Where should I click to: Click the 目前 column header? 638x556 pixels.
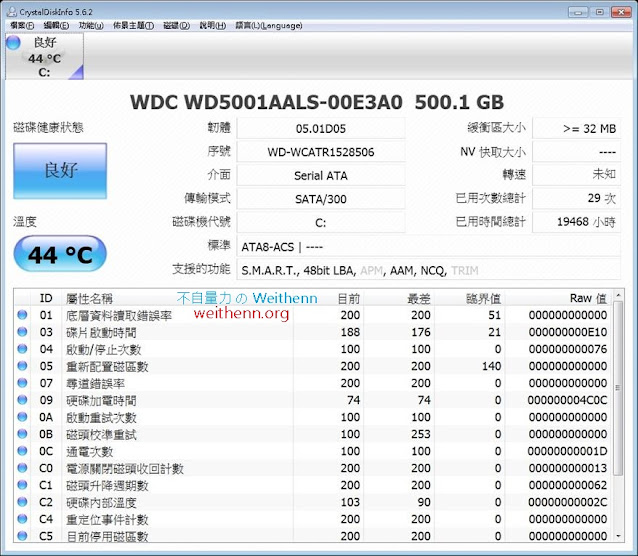pyautogui.click(x=328, y=298)
